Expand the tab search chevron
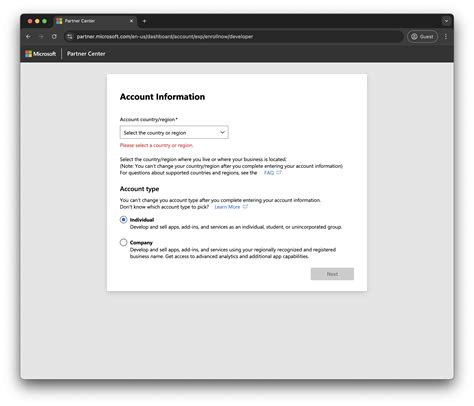 coord(446,21)
